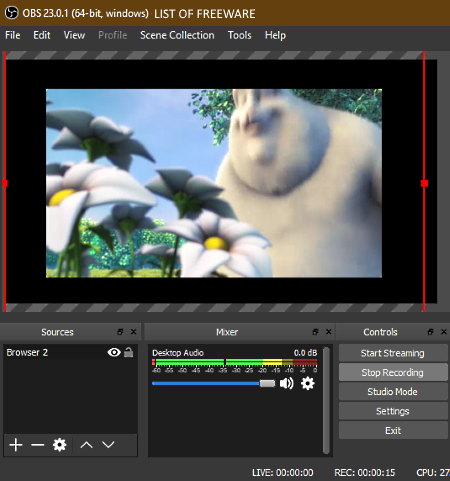Open the Help menu

click(x=275, y=35)
